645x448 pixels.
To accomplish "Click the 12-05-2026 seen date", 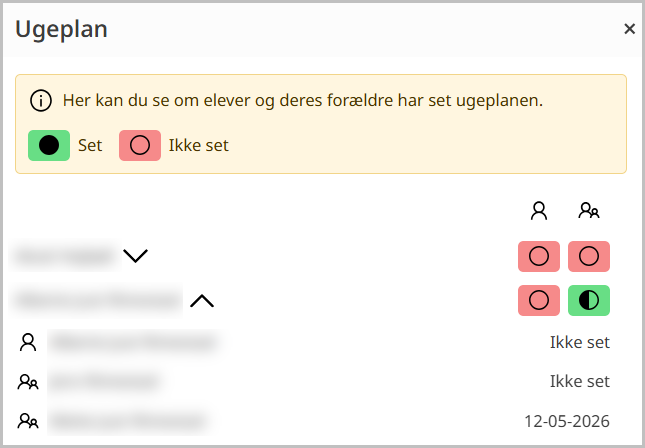I will (567, 421).
